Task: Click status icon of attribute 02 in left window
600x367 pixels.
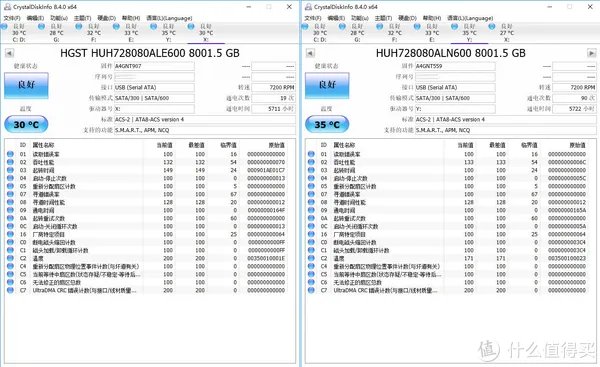Action: click(x=10, y=162)
